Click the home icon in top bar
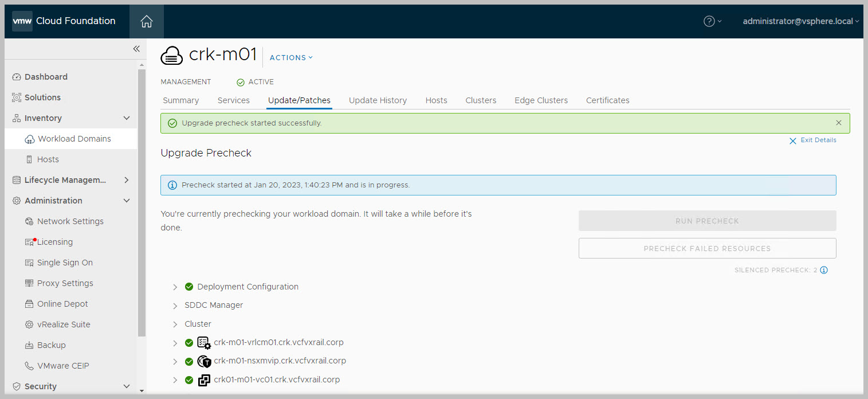 (147, 21)
